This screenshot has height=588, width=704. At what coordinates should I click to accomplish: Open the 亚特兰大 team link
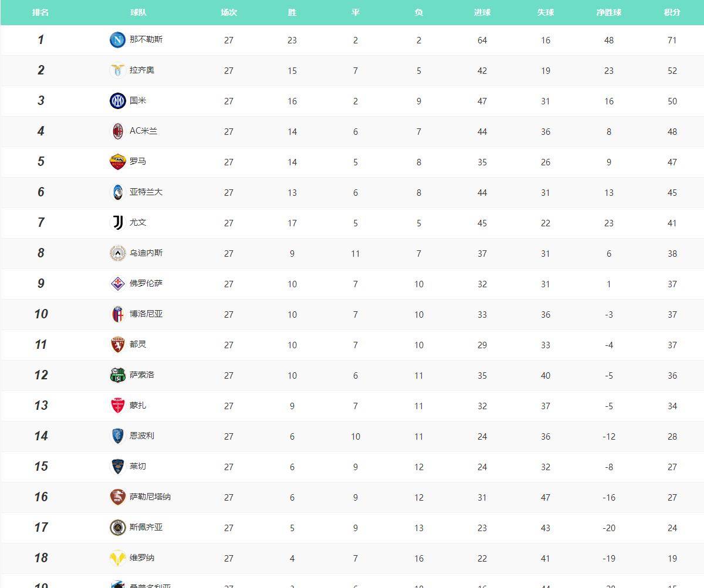pyautogui.click(x=146, y=192)
